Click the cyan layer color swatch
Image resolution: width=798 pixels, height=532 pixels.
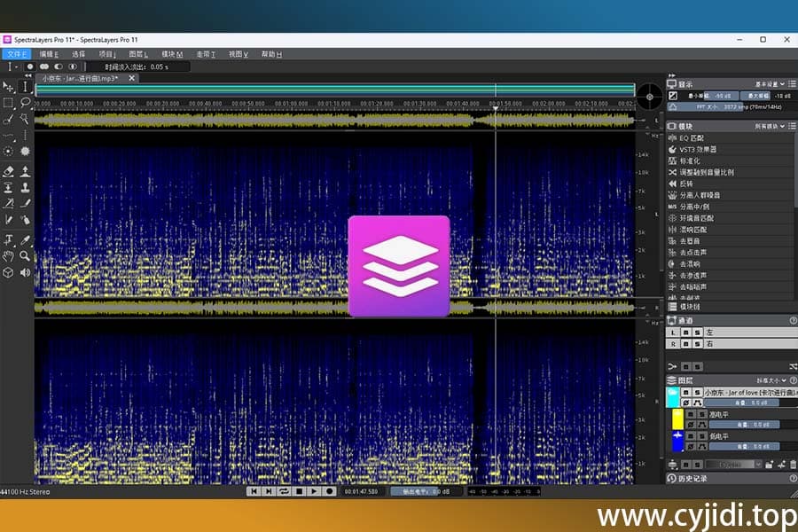[x=672, y=397]
